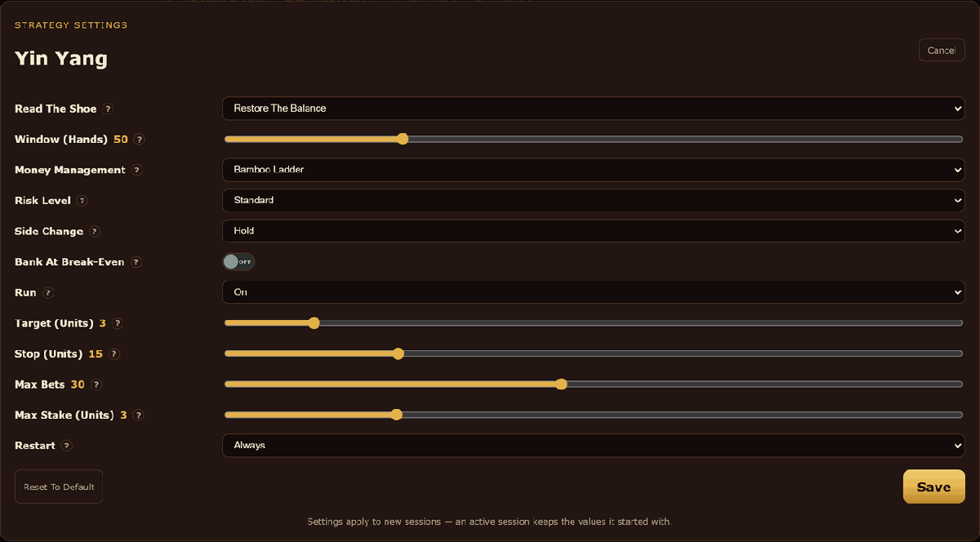Save the strategy settings
Image resolution: width=980 pixels, height=542 pixels.
pos(933,486)
